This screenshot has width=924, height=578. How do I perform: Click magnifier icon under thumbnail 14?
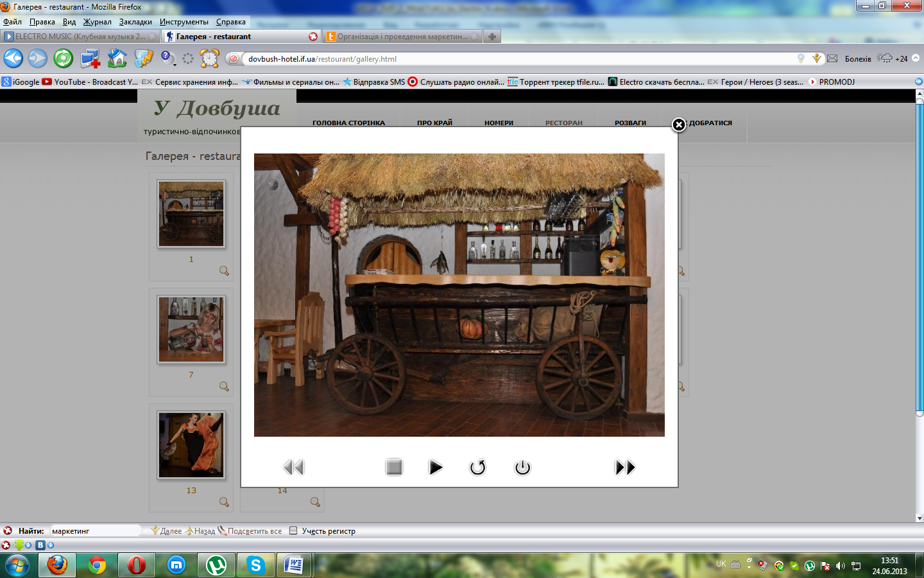315,502
